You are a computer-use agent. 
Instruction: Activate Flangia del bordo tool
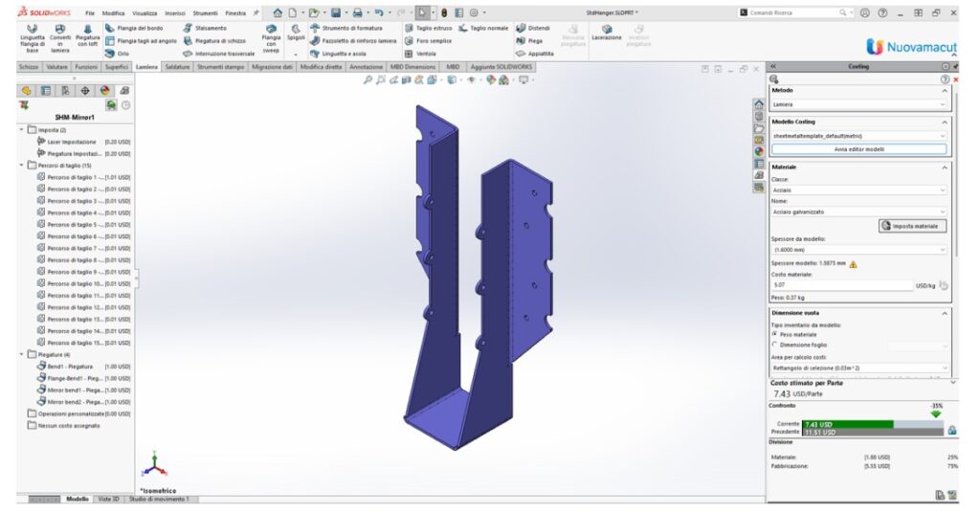(134, 28)
